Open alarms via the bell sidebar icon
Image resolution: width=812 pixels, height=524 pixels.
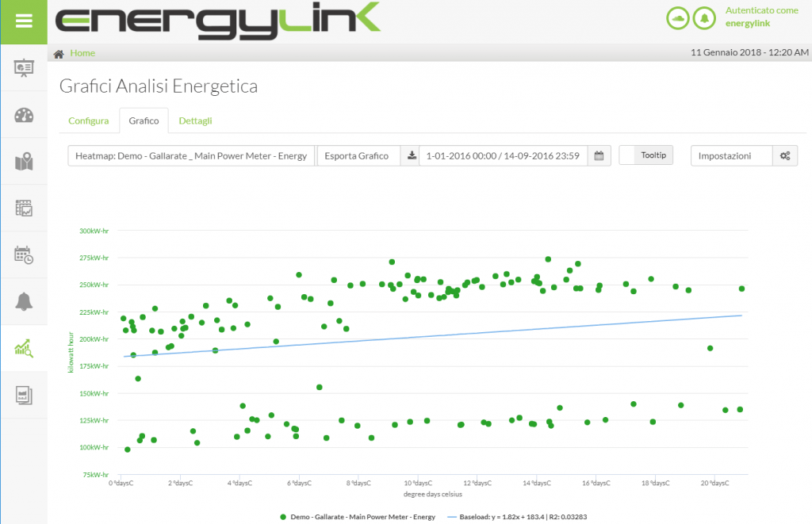pyautogui.click(x=25, y=301)
